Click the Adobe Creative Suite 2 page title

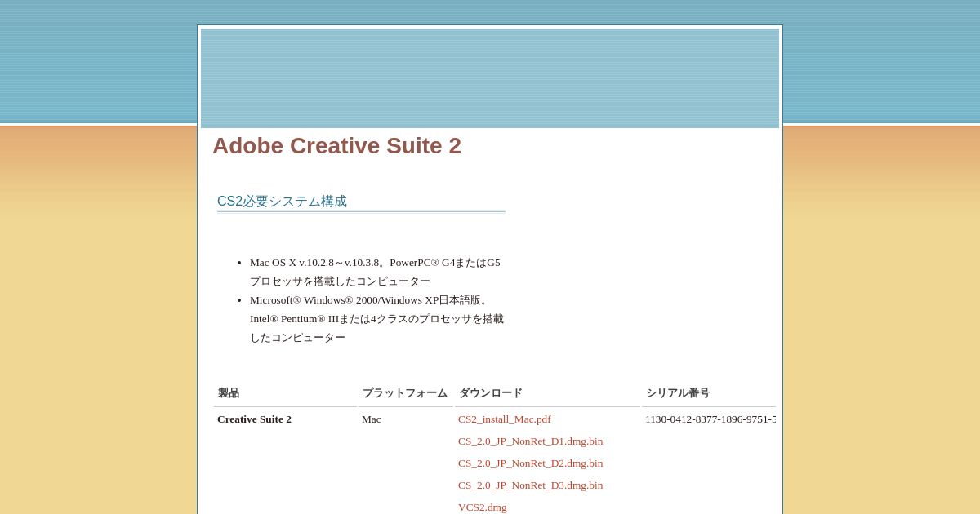pos(336,146)
